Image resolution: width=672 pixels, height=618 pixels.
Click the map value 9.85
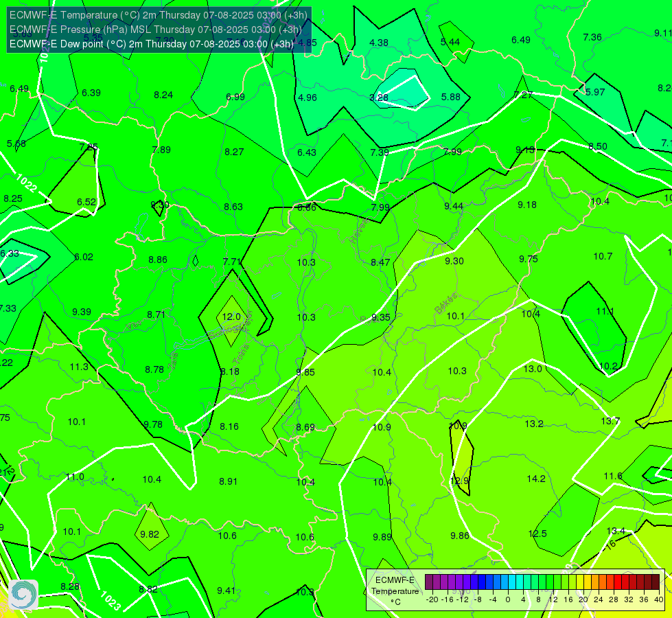(x=305, y=372)
